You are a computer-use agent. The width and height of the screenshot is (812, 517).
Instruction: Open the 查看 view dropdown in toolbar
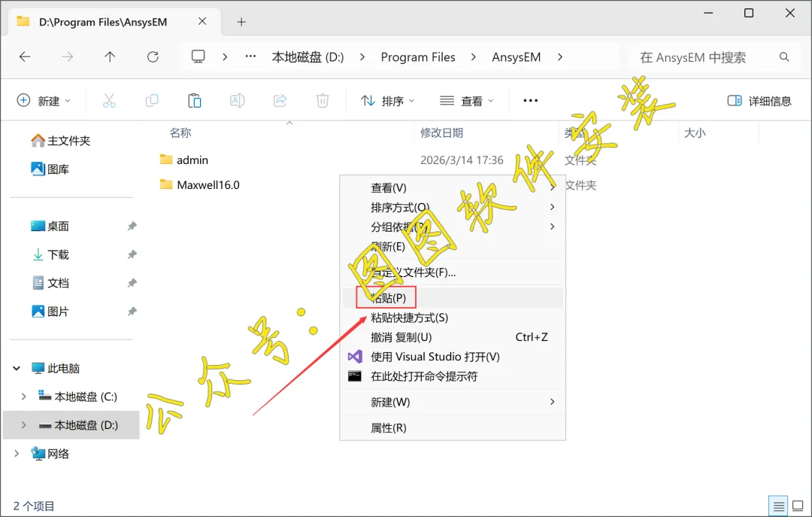point(466,101)
